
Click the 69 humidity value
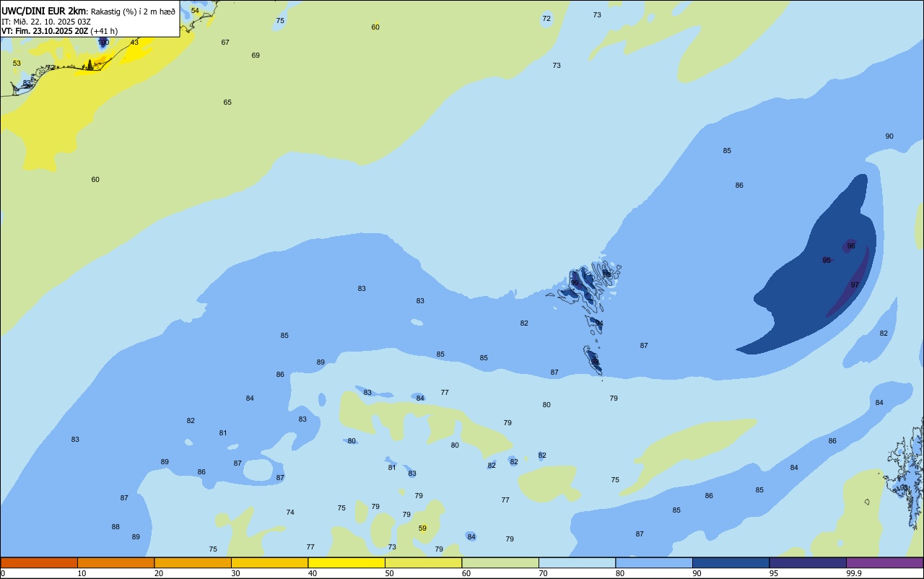click(x=256, y=56)
